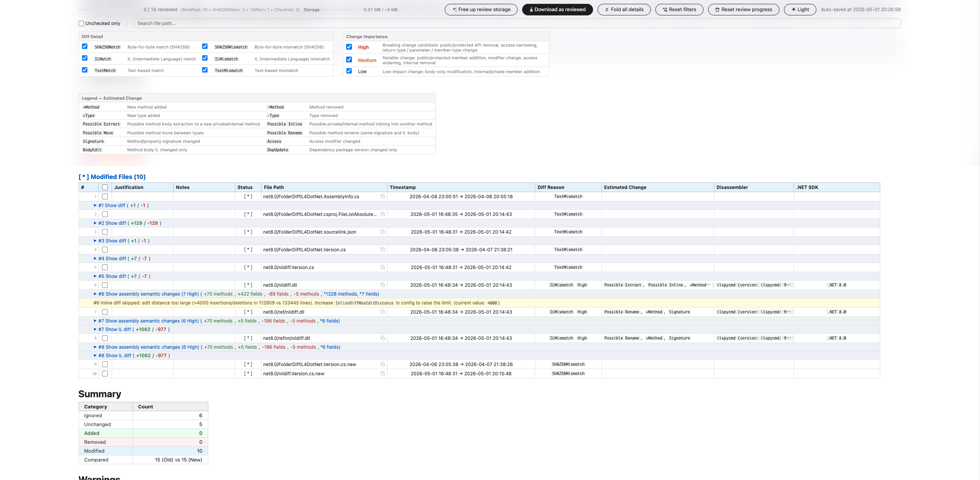
Task: Expand #4 Show diff (+7 / -7)
Action: [x=122, y=259]
